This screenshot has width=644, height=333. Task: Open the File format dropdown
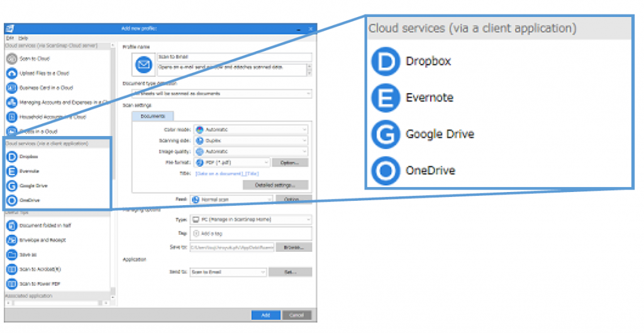coord(232,162)
